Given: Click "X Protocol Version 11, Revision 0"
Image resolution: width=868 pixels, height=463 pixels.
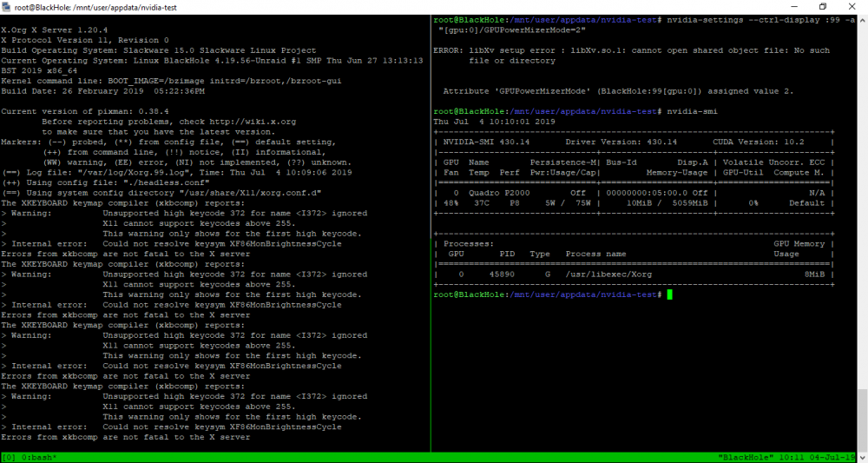Looking at the screenshot, I should [x=85, y=40].
